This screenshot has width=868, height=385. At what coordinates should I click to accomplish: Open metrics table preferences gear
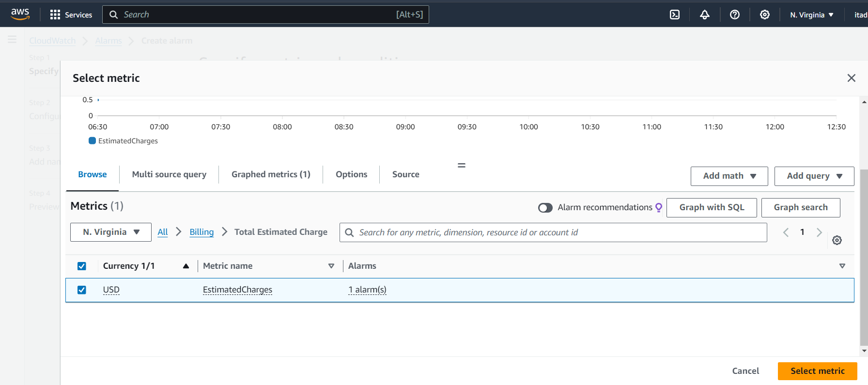837,240
